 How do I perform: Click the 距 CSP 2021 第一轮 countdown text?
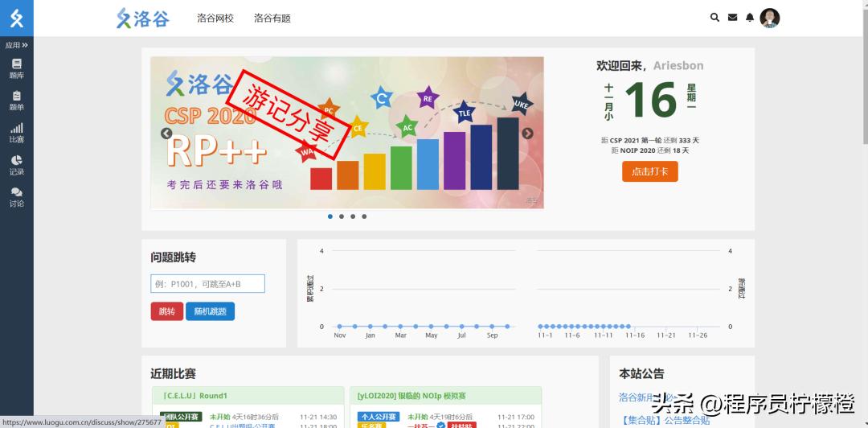[650, 140]
